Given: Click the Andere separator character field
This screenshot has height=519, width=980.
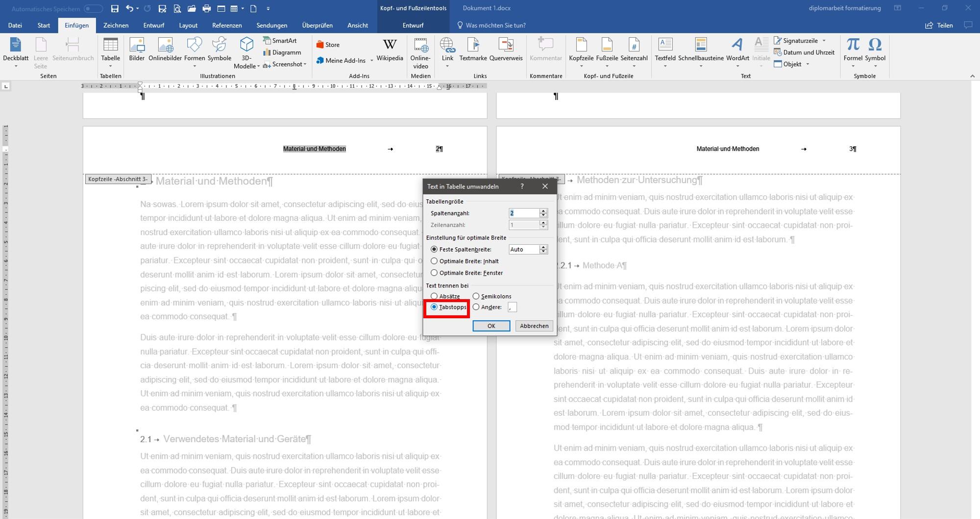Looking at the screenshot, I should (512, 307).
